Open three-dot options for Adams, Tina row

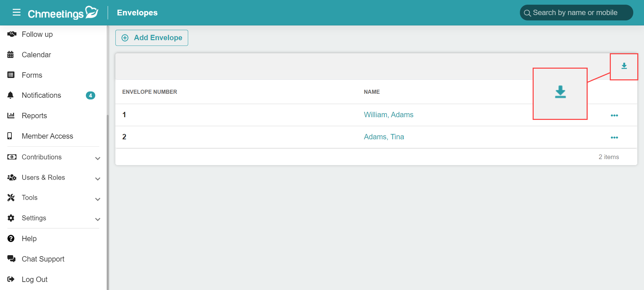click(614, 137)
